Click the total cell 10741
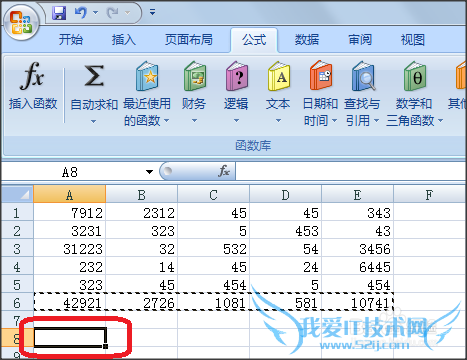Screen dimensions: 467x360 point(357,303)
